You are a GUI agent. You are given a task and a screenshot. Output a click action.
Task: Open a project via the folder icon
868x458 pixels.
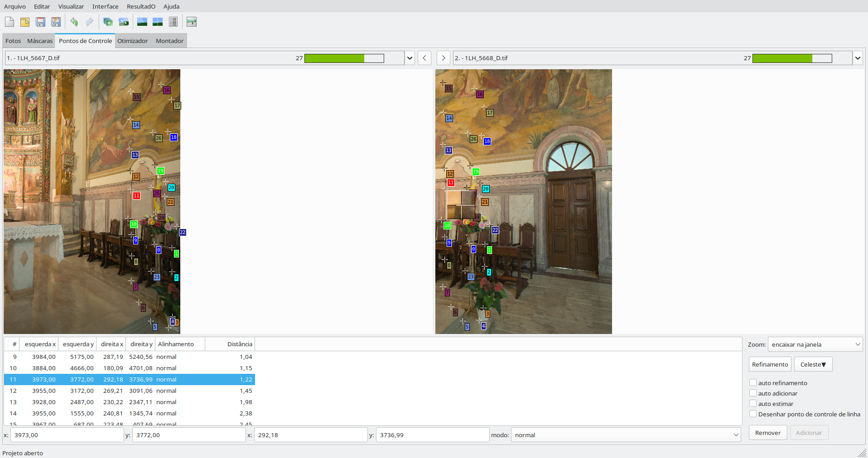point(25,22)
